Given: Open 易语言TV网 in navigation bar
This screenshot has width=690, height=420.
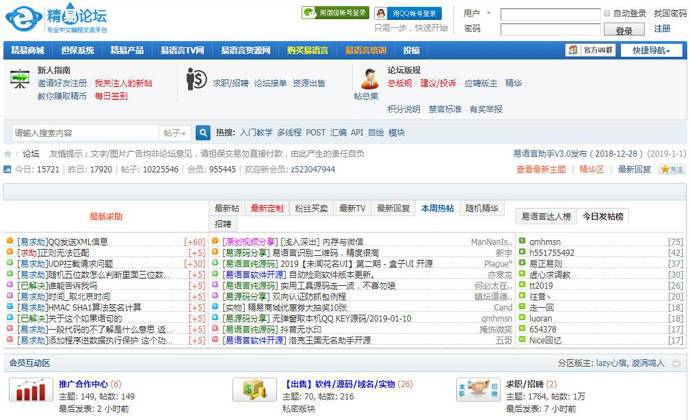Looking at the screenshot, I should (182, 50).
